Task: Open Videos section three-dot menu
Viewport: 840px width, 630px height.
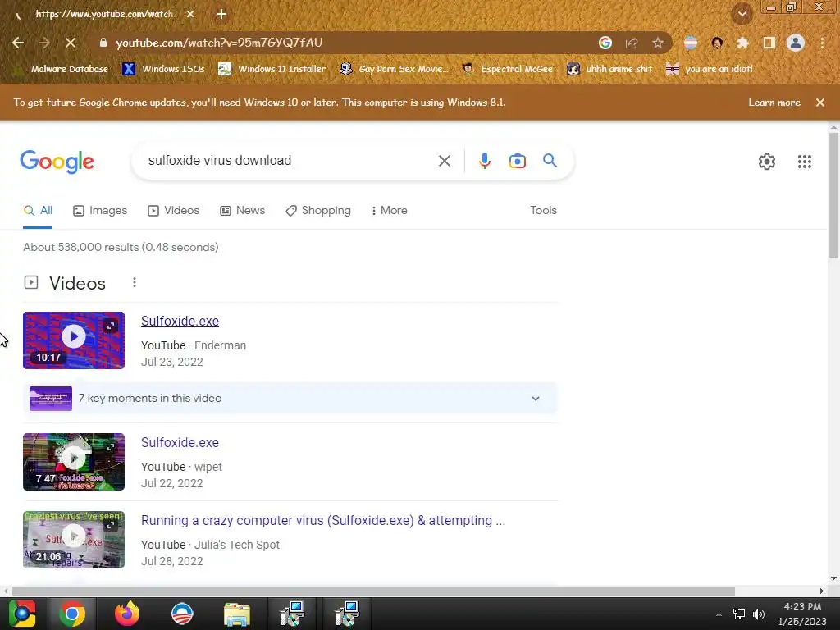Action: point(135,282)
